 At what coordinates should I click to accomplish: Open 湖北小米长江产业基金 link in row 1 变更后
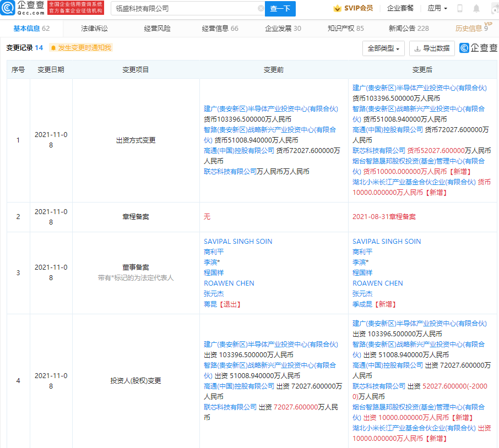pyautogui.click(x=414, y=182)
